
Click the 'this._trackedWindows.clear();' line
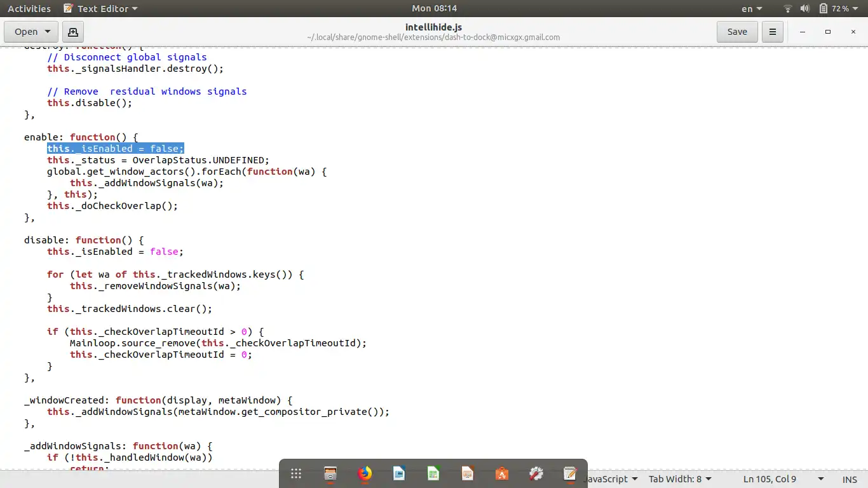click(x=130, y=309)
